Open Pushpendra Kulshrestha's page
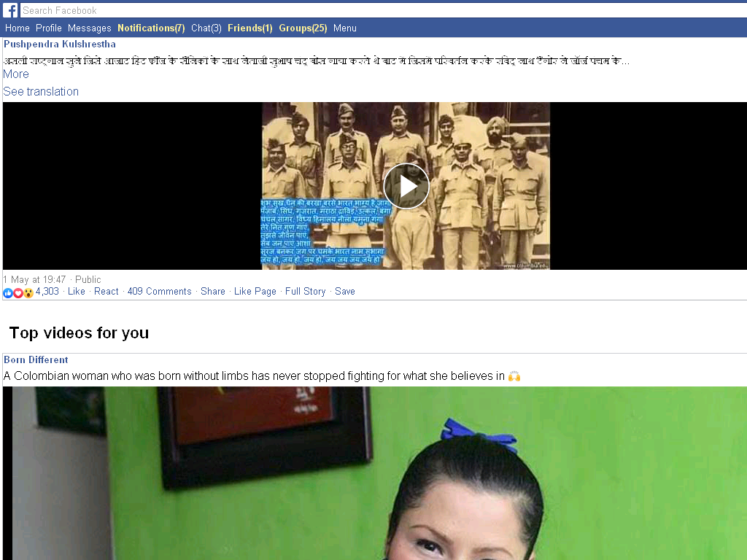This screenshot has width=747, height=560. click(x=60, y=44)
